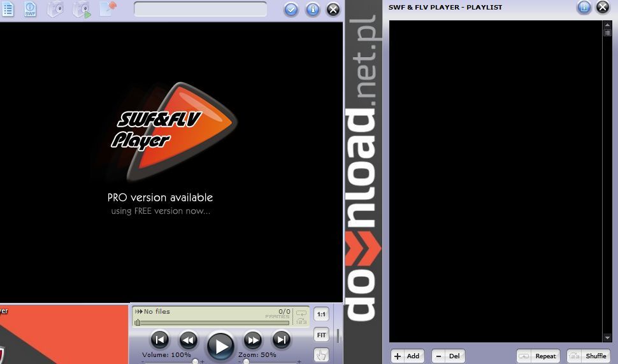Show SWF file info icon
Screen dimensions: 618x364
coord(31,9)
